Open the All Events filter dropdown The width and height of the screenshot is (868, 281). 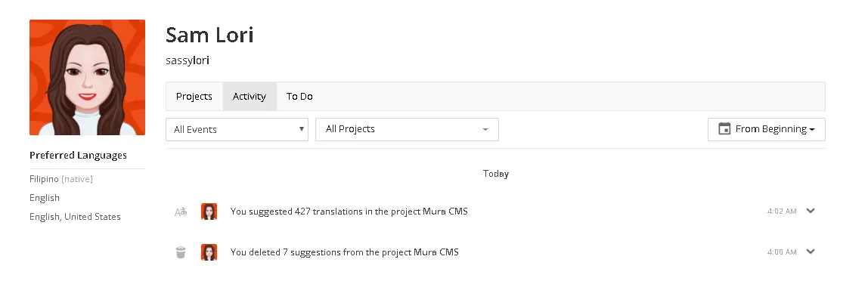point(237,129)
